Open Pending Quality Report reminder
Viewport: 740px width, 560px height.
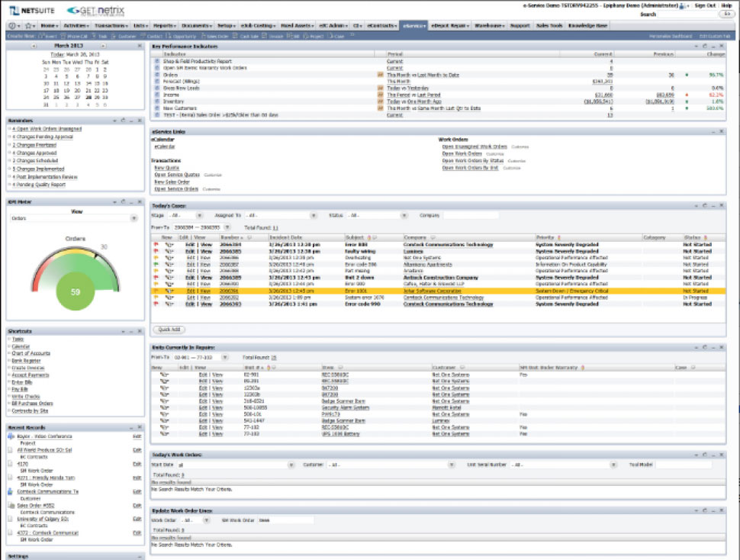click(x=39, y=185)
